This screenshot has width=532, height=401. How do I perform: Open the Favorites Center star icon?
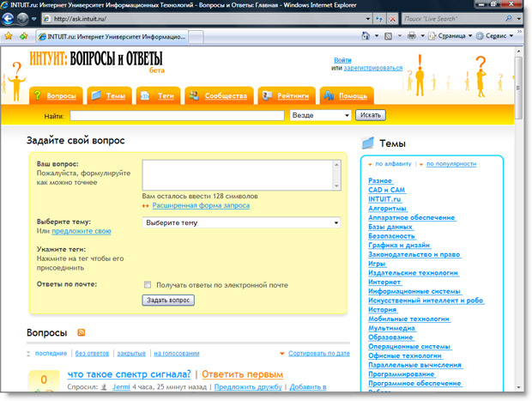pyautogui.click(x=9, y=36)
